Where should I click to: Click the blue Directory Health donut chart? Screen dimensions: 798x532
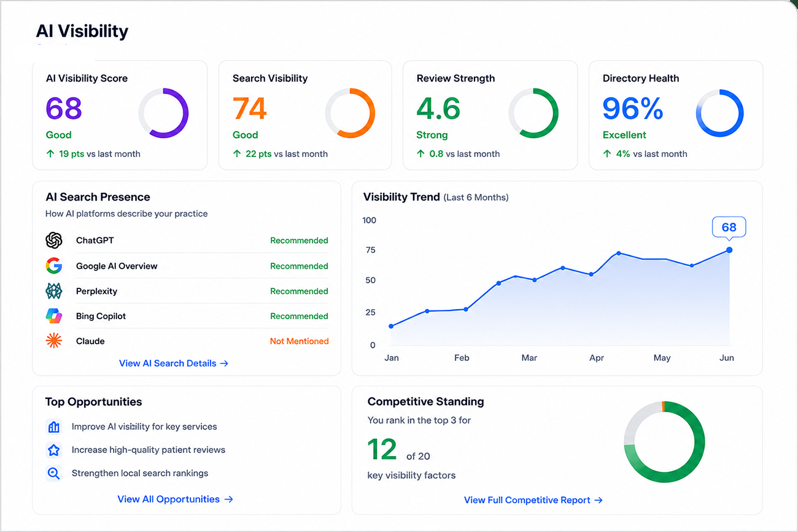click(x=719, y=113)
